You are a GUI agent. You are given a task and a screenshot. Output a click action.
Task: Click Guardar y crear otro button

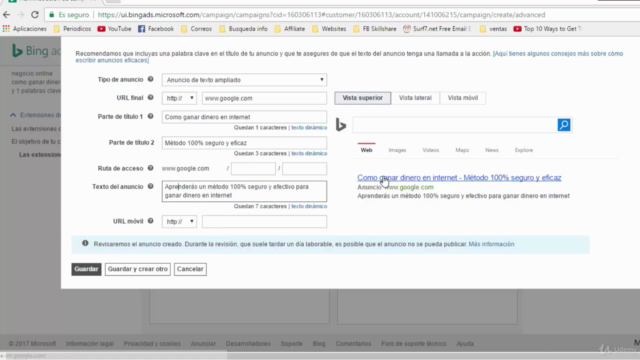(x=138, y=269)
